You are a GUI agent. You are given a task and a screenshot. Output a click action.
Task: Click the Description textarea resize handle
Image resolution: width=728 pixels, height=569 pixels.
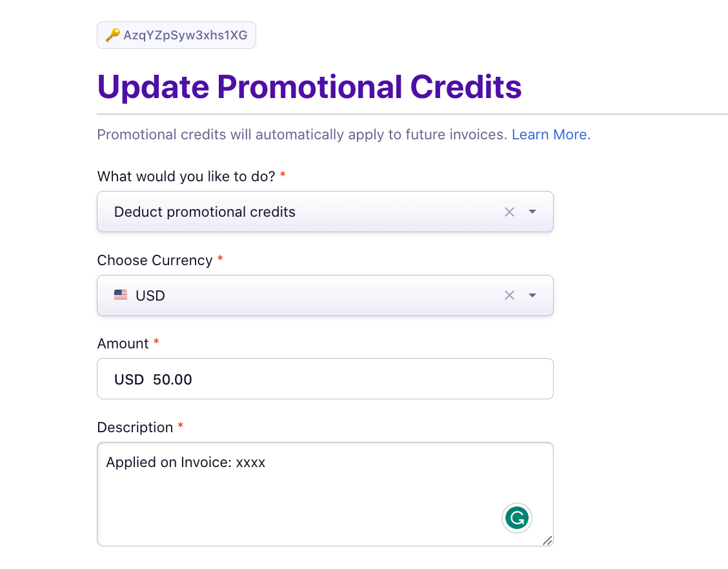click(x=547, y=541)
